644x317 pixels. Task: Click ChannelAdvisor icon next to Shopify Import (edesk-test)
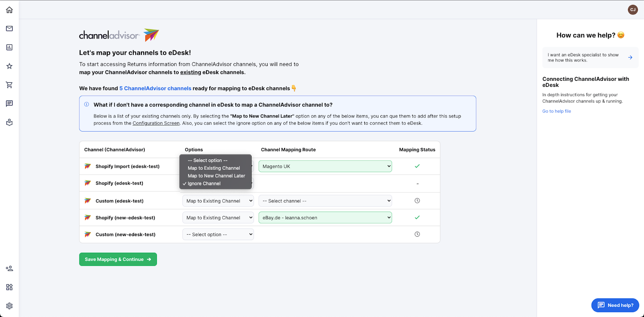click(87, 166)
